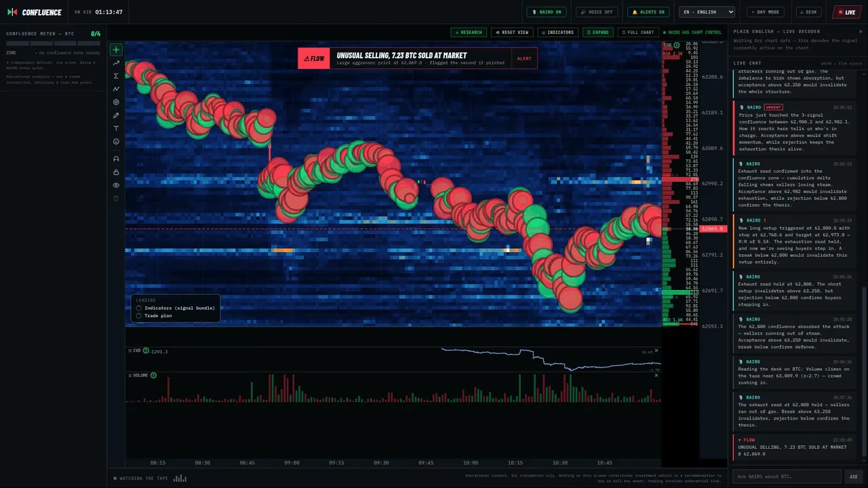Viewport: 868px width, 488px height.
Task: Click the LIVE CHAT header
Action: 747,63
